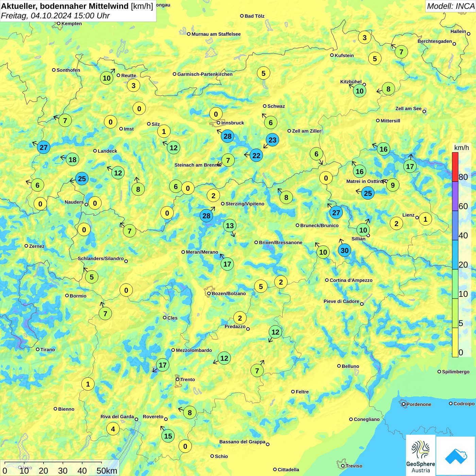Click the km/h legend unit label

[x=461, y=148]
